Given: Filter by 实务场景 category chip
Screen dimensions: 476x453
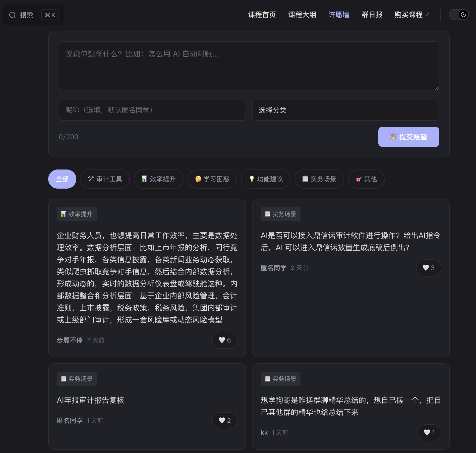Looking at the screenshot, I should (319, 179).
